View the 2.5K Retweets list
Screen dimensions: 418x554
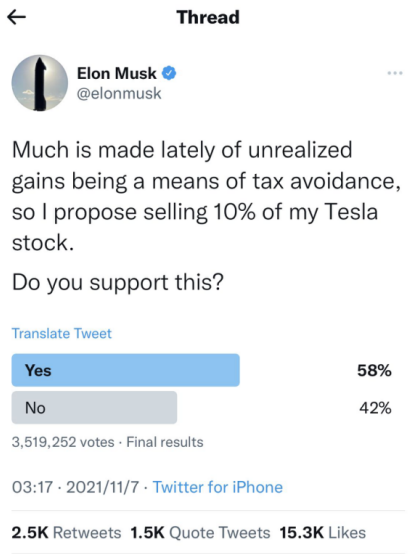pyautogui.click(x=66, y=532)
